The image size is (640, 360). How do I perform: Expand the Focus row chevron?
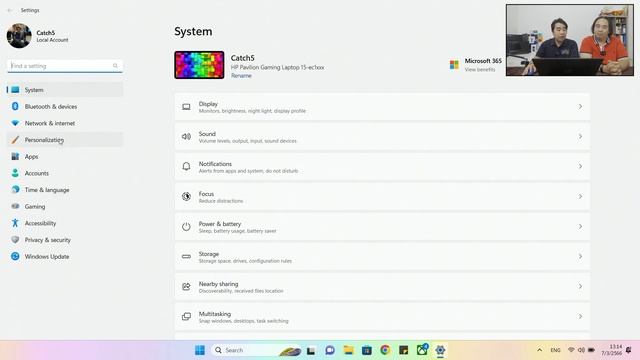(580, 196)
